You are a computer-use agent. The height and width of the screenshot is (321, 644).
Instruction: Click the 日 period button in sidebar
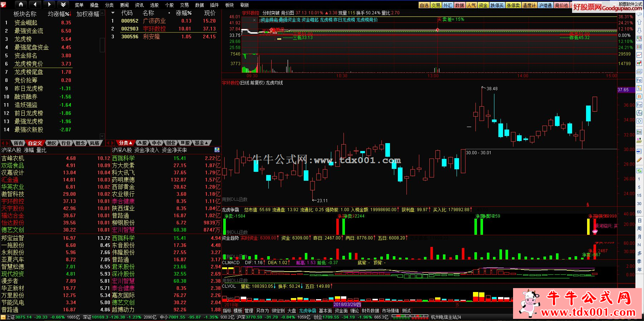click(x=639, y=220)
